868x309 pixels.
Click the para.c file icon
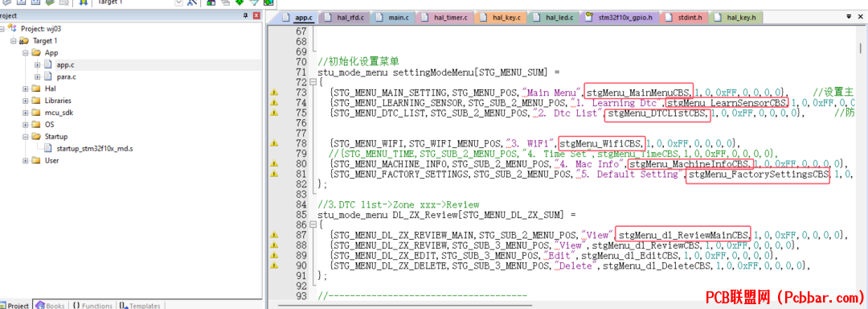48,76
